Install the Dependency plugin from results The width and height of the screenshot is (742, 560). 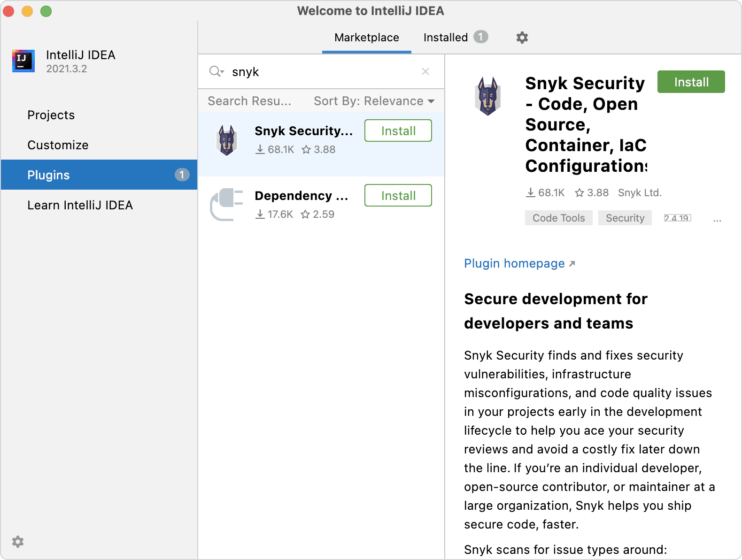coord(398,195)
